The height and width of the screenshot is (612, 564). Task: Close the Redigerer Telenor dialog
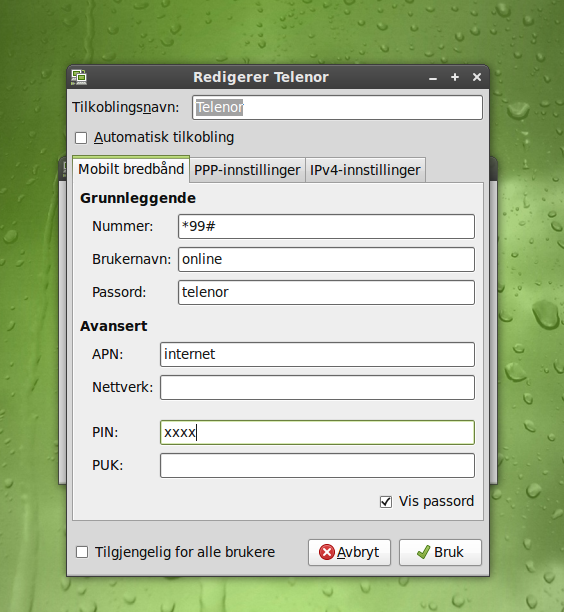pos(477,77)
